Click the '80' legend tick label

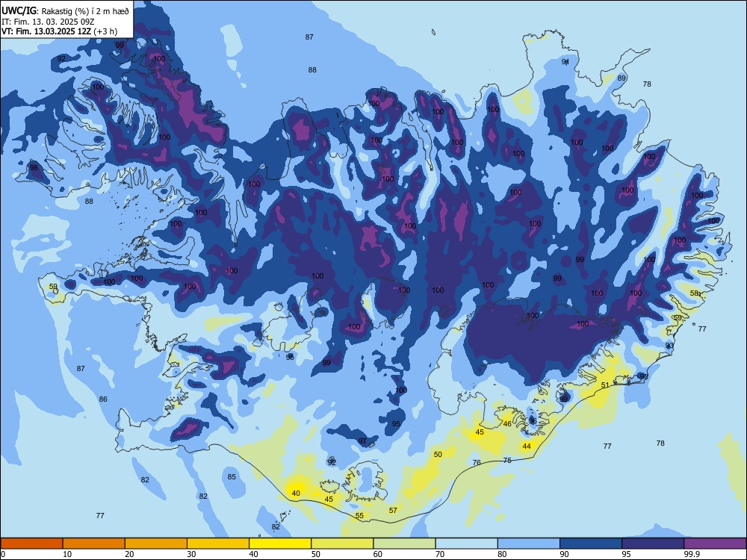502,554
